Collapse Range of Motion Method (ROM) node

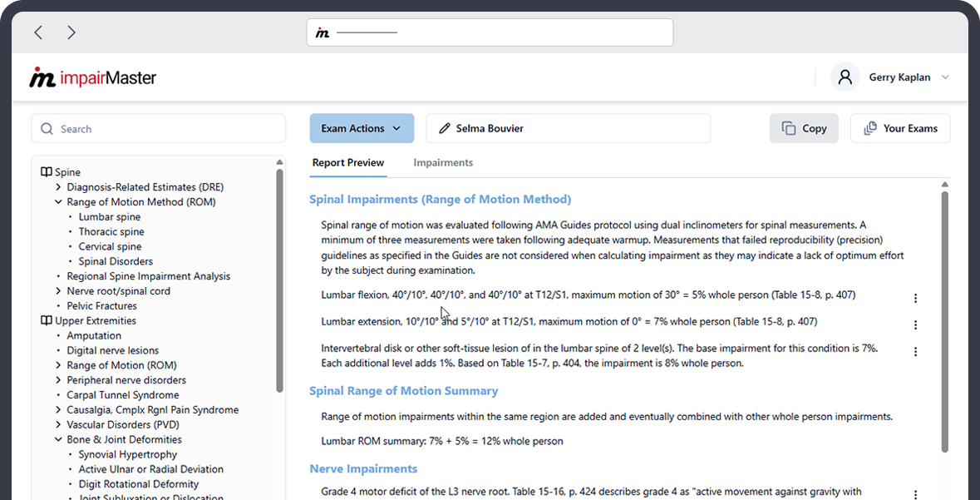tap(58, 202)
